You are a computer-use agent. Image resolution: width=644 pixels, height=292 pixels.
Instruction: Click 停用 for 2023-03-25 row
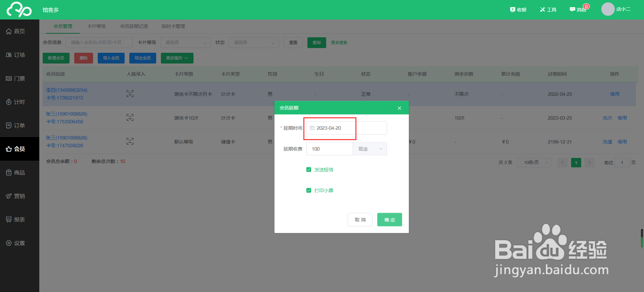(x=622, y=118)
